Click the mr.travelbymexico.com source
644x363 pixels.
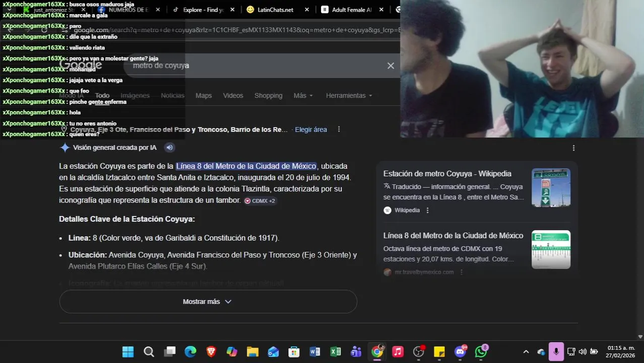click(424, 272)
